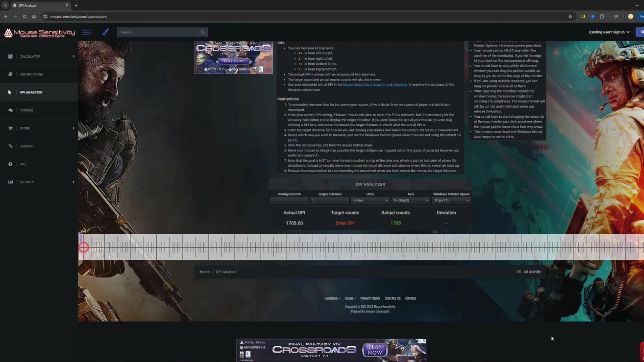Open the AdChoices icon on bottom ad
This screenshot has height=362, width=644.
point(420,341)
